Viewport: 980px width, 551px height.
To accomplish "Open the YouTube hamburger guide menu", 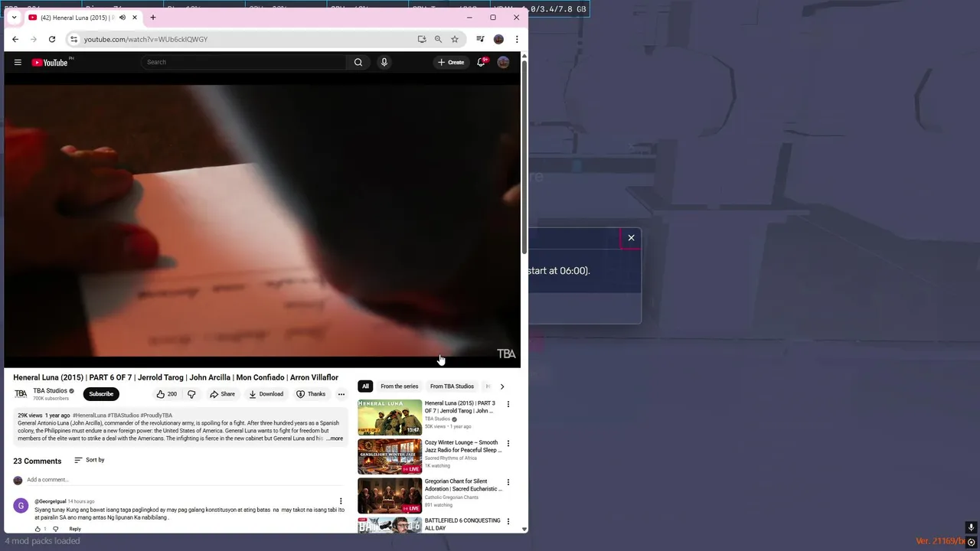I will [x=18, y=62].
